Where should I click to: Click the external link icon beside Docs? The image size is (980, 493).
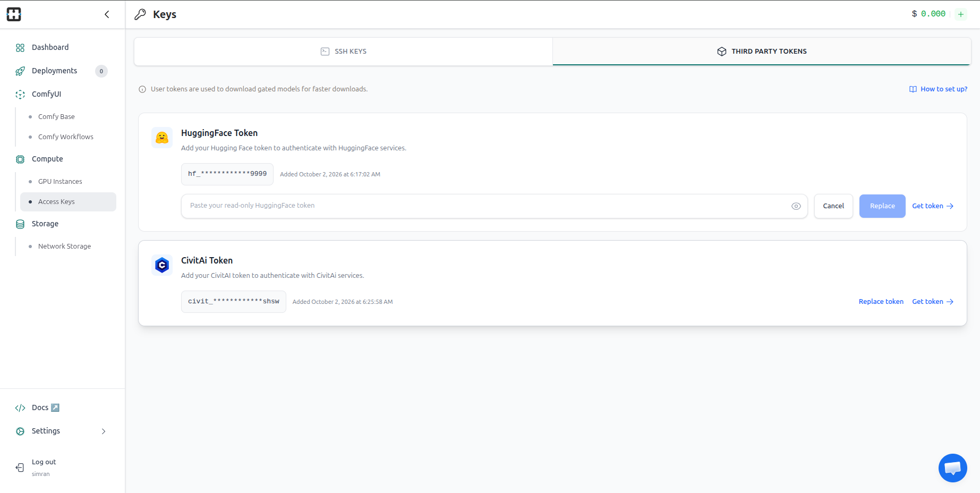[55, 407]
